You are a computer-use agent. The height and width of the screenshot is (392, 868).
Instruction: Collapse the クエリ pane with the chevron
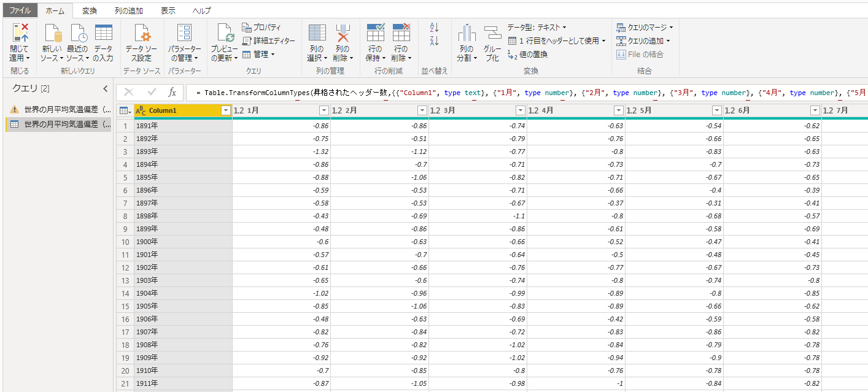105,89
